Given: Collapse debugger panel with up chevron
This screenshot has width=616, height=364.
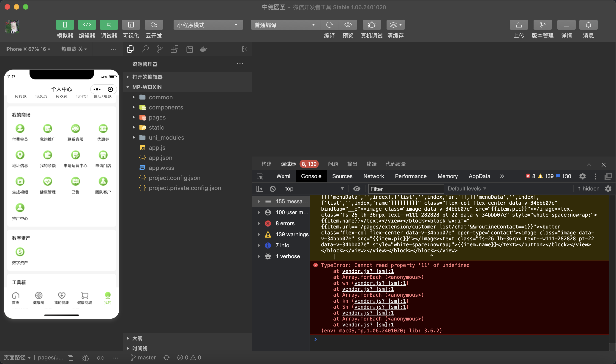Looking at the screenshot, I should click(589, 165).
